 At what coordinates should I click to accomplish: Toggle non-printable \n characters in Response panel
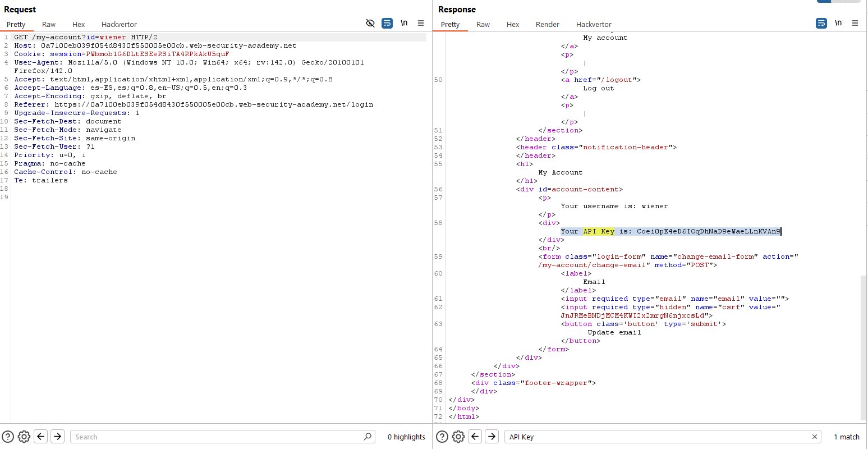(838, 23)
